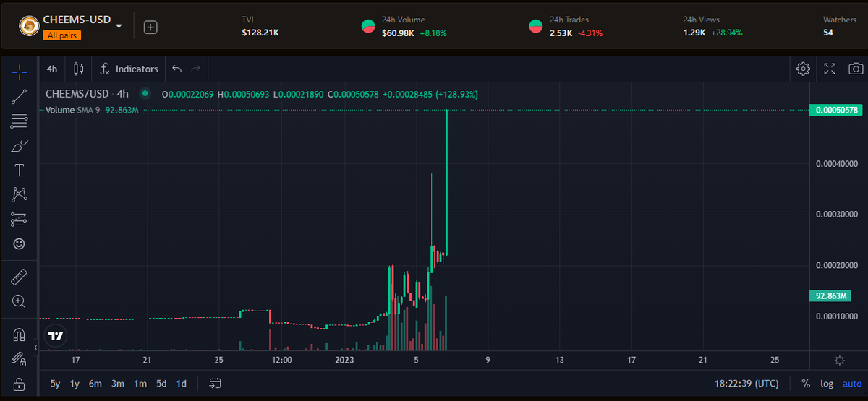Screen dimensions: 868x401
Task: Set chart range to 1d
Action: coord(182,384)
